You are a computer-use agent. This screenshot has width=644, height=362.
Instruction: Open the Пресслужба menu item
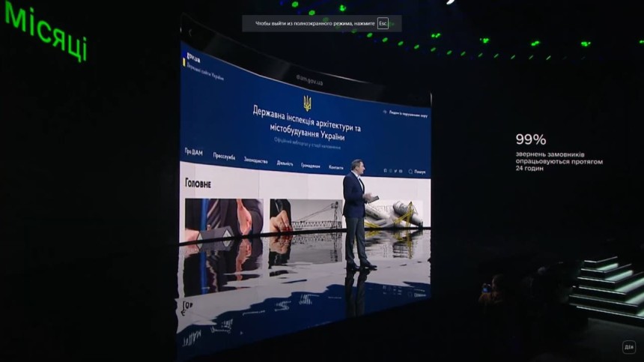coord(224,157)
